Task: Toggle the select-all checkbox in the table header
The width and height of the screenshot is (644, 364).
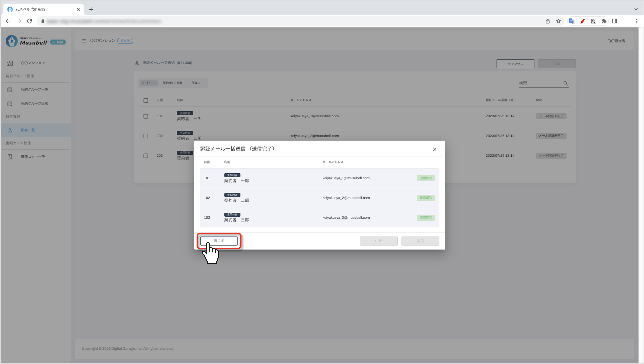Action: 146,100
